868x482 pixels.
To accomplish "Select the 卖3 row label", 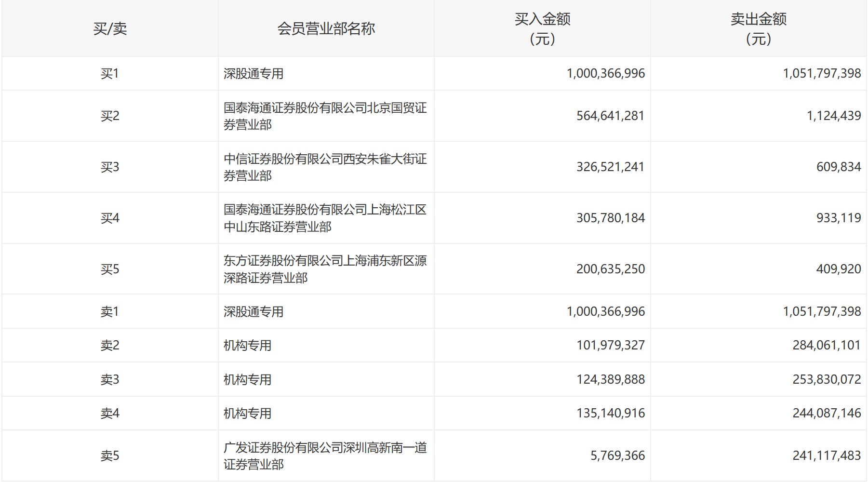I will 110,379.
